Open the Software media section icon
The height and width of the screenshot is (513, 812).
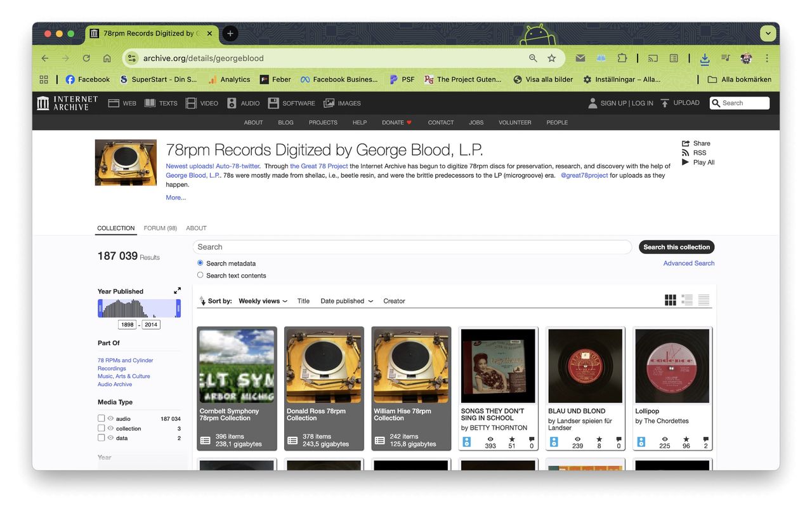point(273,103)
